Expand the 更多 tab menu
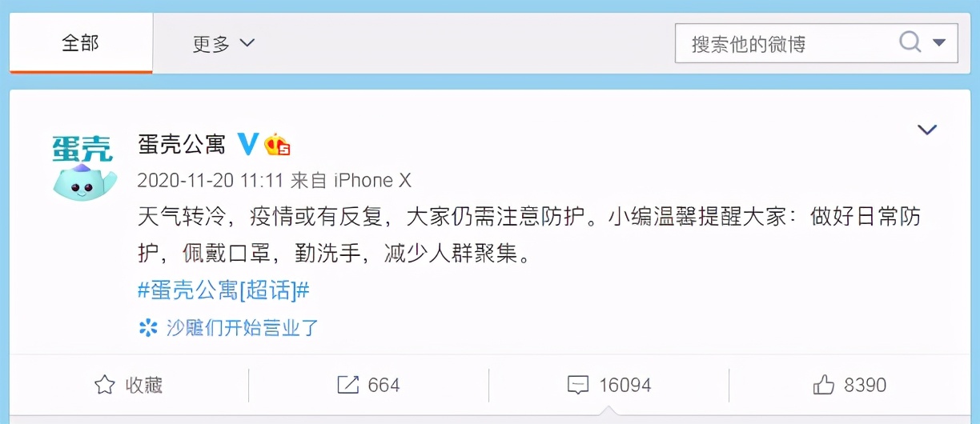The image size is (980, 424). click(223, 43)
